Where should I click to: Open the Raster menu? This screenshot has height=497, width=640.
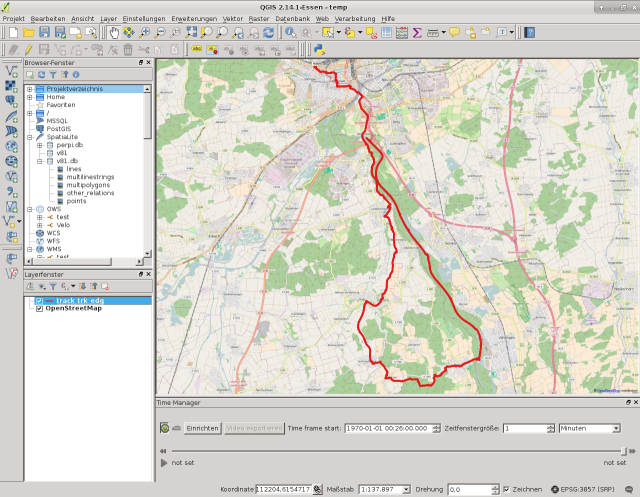[x=259, y=19]
